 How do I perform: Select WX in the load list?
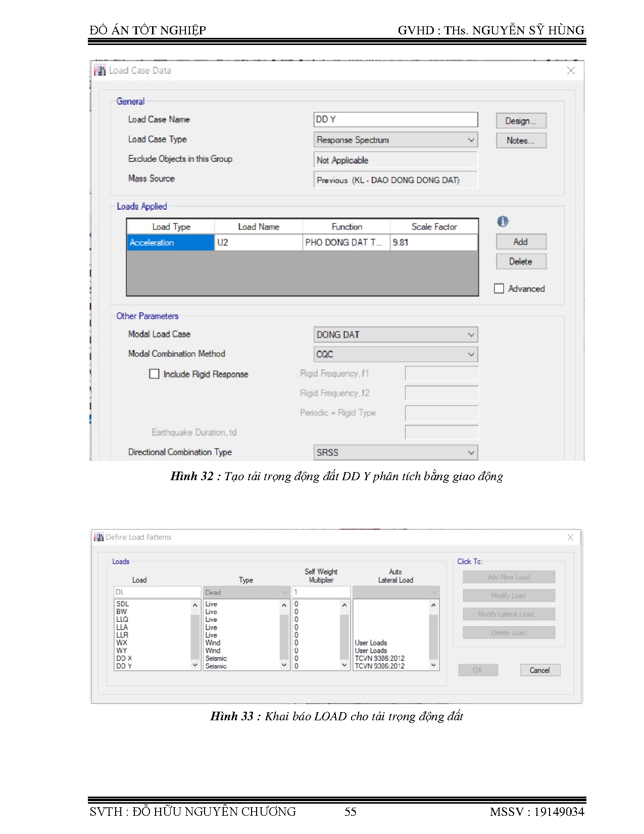click(122, 643)
